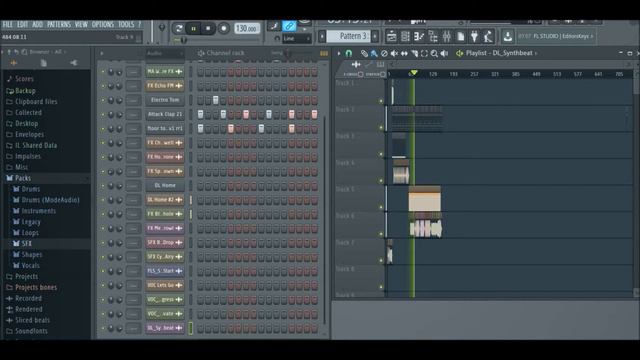Screen dimensions: 640x360
Task: Click the stop playback button
Action: point(208,28)
